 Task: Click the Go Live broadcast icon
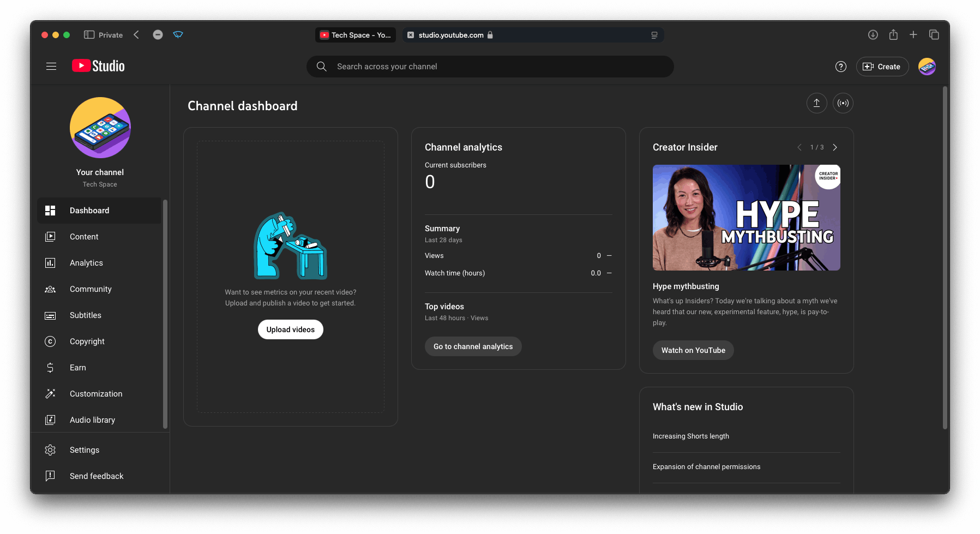click(843, 103)
